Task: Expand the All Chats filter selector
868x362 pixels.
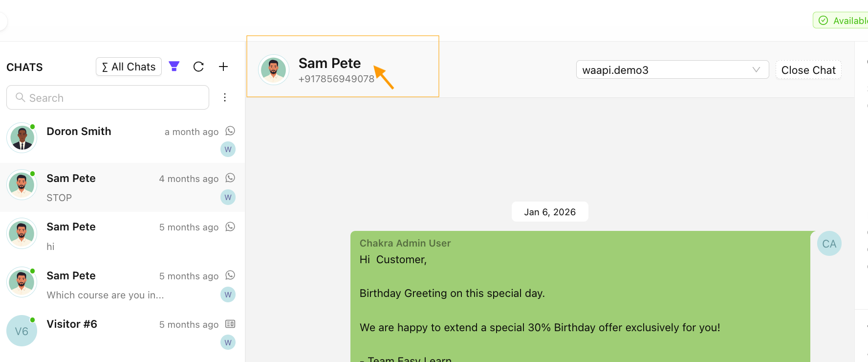Action: pyautogui.click(x=129, y=67)
